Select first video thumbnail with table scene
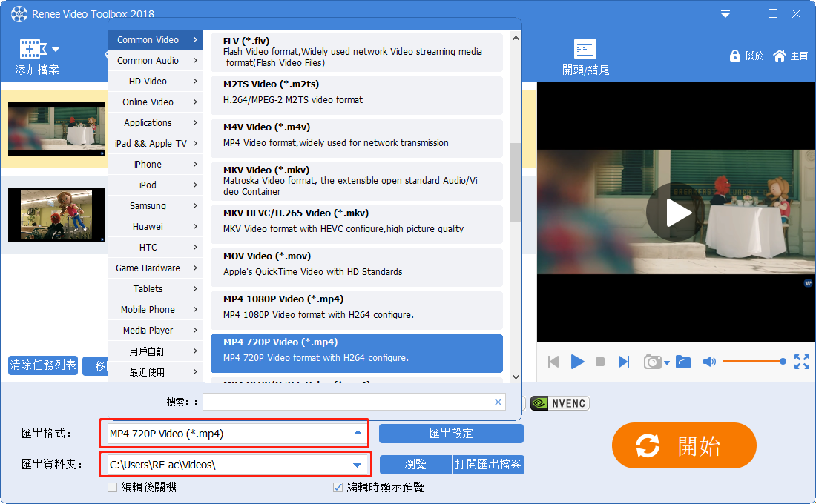Viewport: 816px width, 504px height. coord(56,129)
